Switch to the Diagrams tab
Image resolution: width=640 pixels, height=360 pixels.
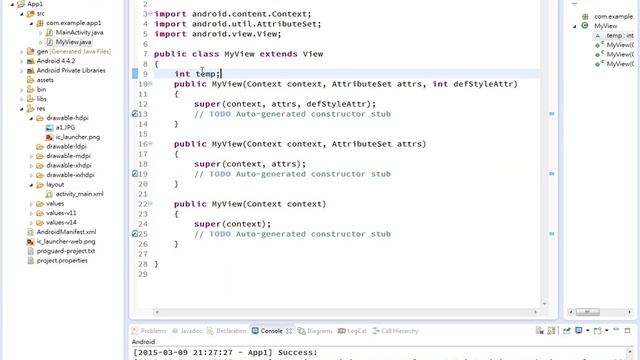point(315,331)
